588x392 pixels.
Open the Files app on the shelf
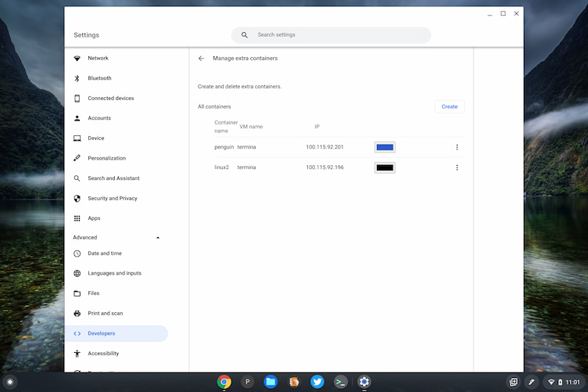271,382
